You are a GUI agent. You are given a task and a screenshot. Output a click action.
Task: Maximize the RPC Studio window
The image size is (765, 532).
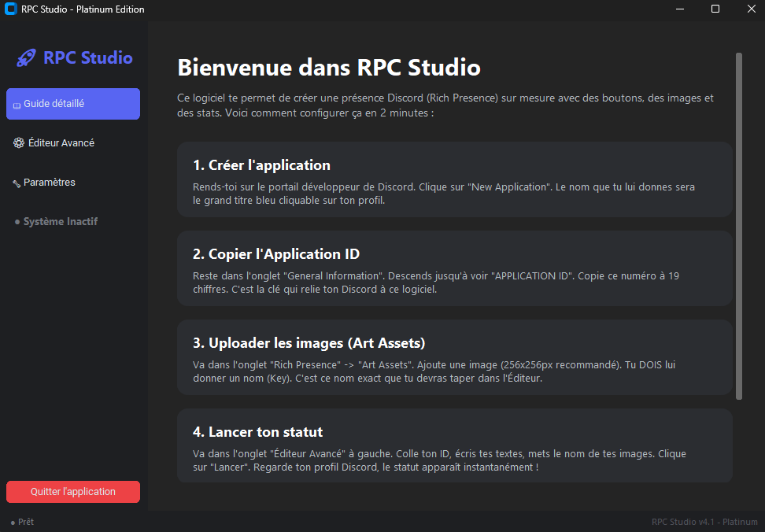pyautogui.click(x=715, y=9)
